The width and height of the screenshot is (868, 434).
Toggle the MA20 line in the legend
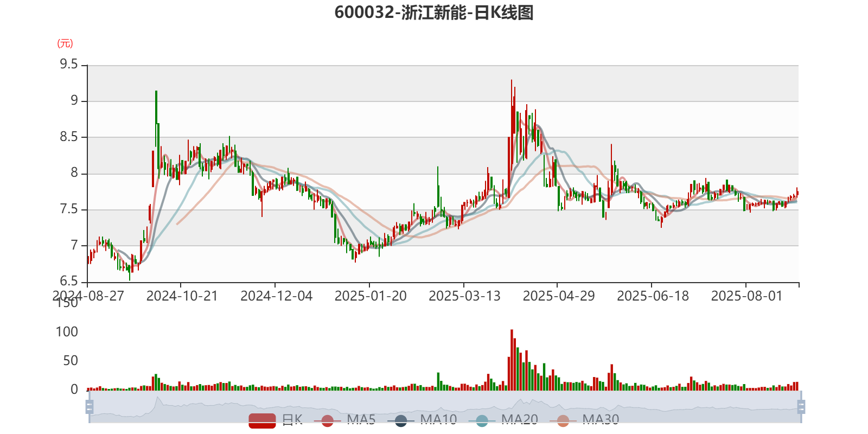coord(503,420)
